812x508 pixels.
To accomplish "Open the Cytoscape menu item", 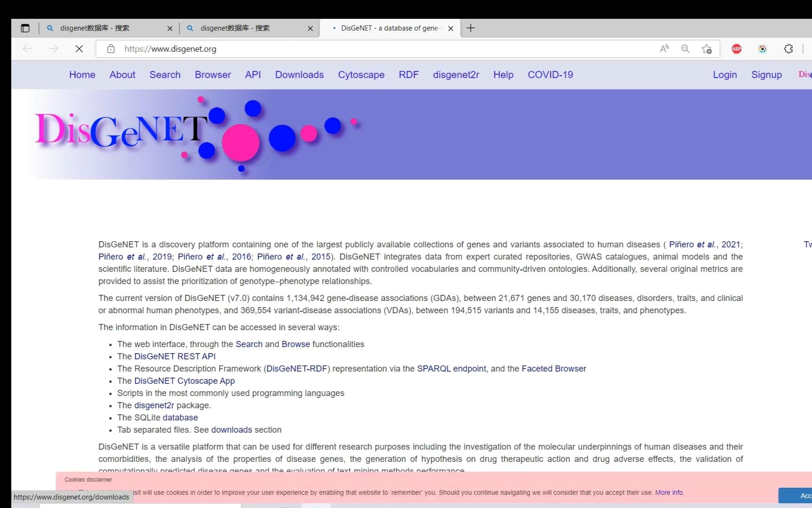I will tap(361, 75).
